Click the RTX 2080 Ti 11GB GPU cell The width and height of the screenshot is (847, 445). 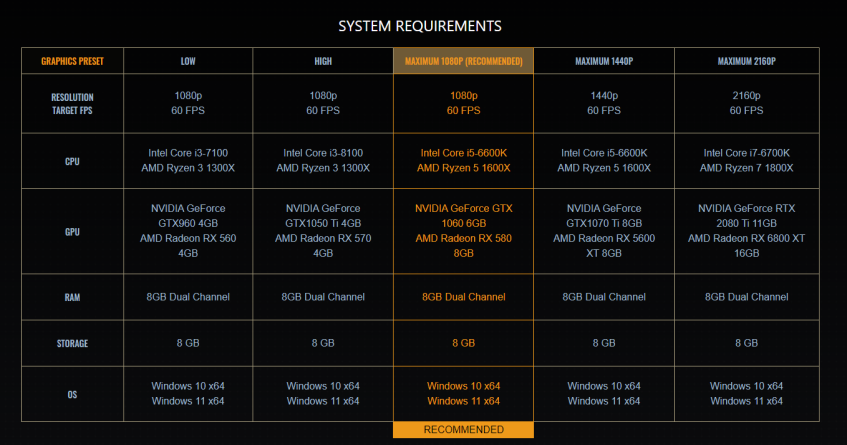coord(746,230)
